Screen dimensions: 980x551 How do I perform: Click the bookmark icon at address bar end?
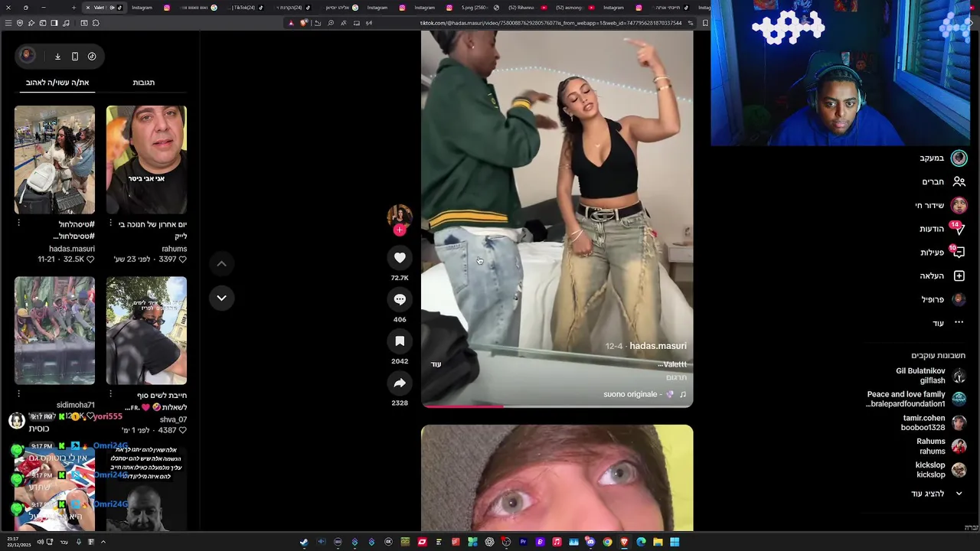(x=705, y=23)
